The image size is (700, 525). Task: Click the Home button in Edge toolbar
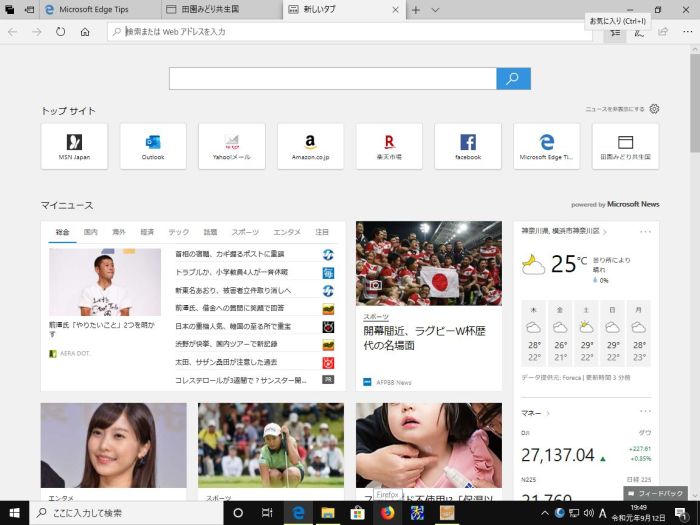tap(85, 32)
